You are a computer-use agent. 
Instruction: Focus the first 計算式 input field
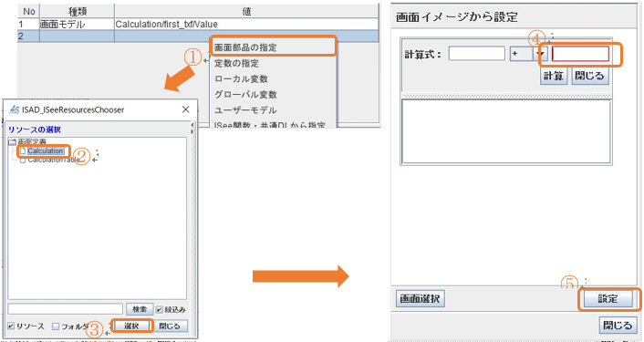(477, 54)
